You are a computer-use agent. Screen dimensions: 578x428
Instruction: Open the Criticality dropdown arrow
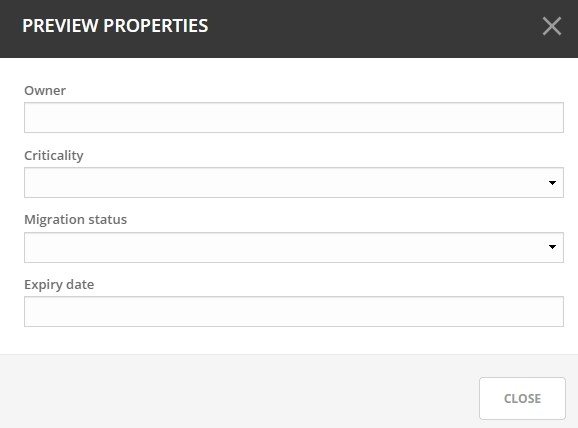point(552,183)
